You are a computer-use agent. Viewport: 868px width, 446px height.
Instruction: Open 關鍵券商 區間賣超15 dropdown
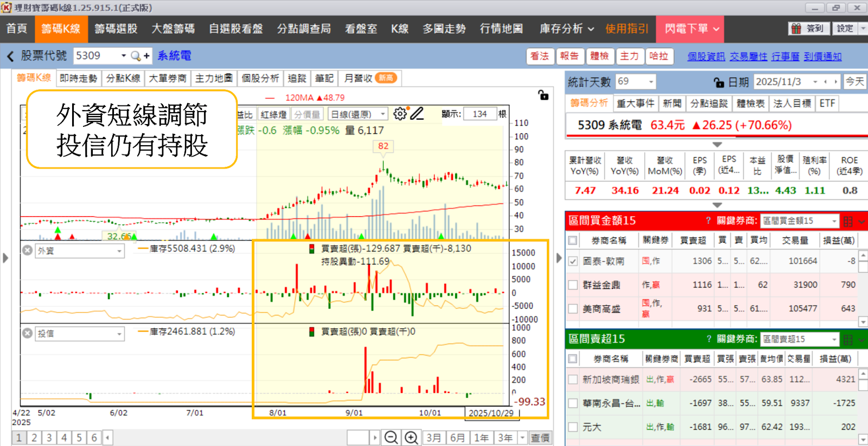[834, 339]
